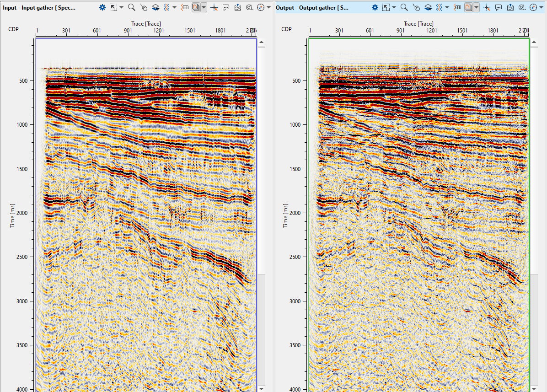Toggle wiggle trace display in Output gather

click(x=439, y=7)
